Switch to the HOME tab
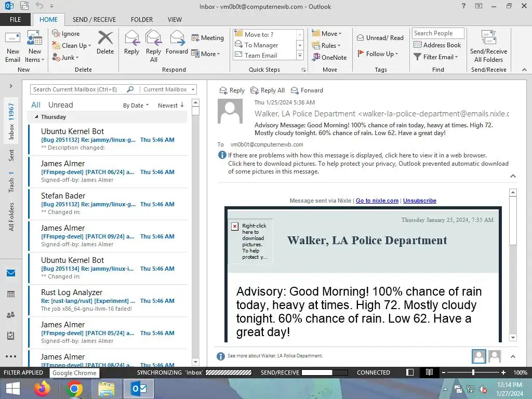Image resolution: width=532 pixels, height=399 pixels. click(48, 20)
